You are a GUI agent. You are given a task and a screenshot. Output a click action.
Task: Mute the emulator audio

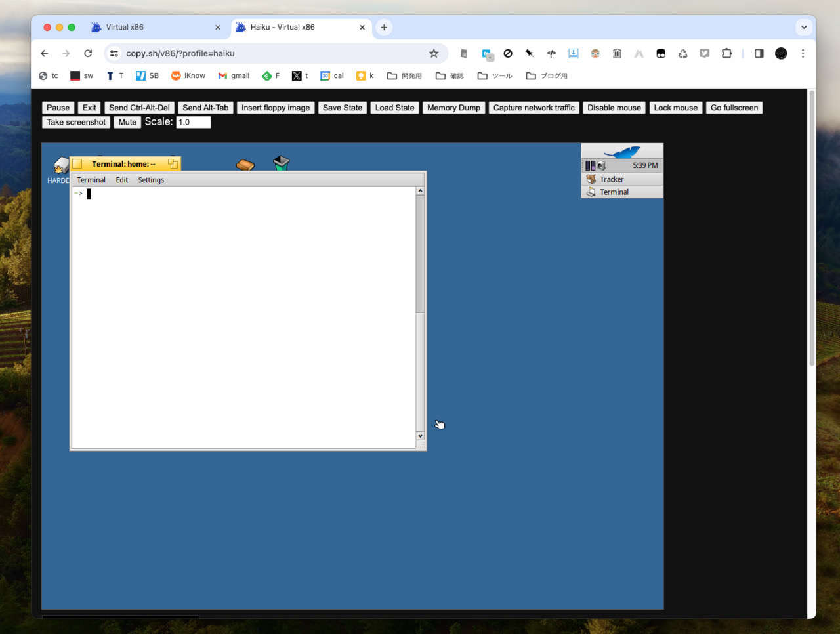tap(127, 122)
